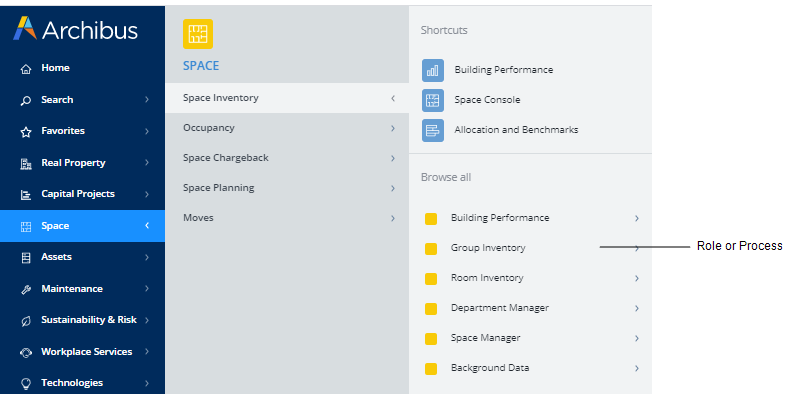Click the Archibus logo
Screen dimensions: 805x394
(x=75, y=29)
